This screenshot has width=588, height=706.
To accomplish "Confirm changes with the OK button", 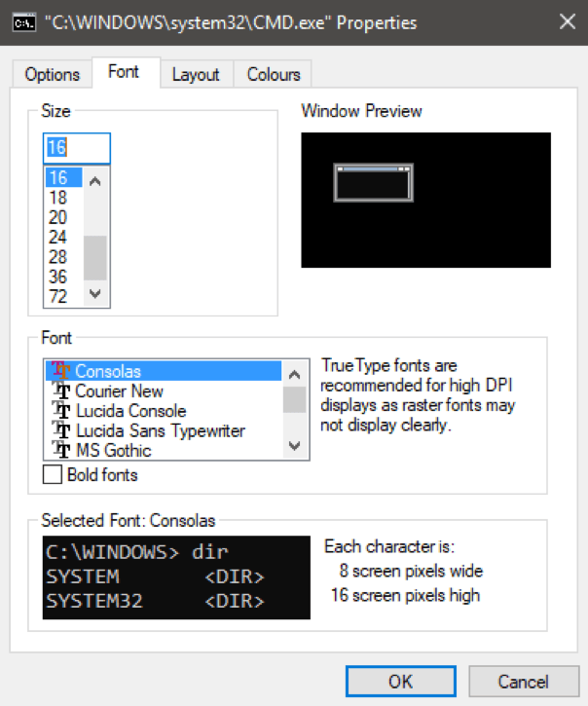I will [401, 682].
